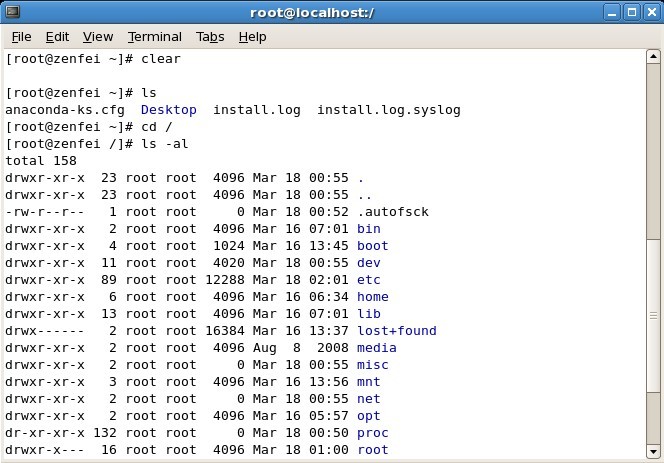Image resolution: width=664 pixels, height=463 pixels.
Task: Click the scrollbar up arrow
Action: (653, 56)
